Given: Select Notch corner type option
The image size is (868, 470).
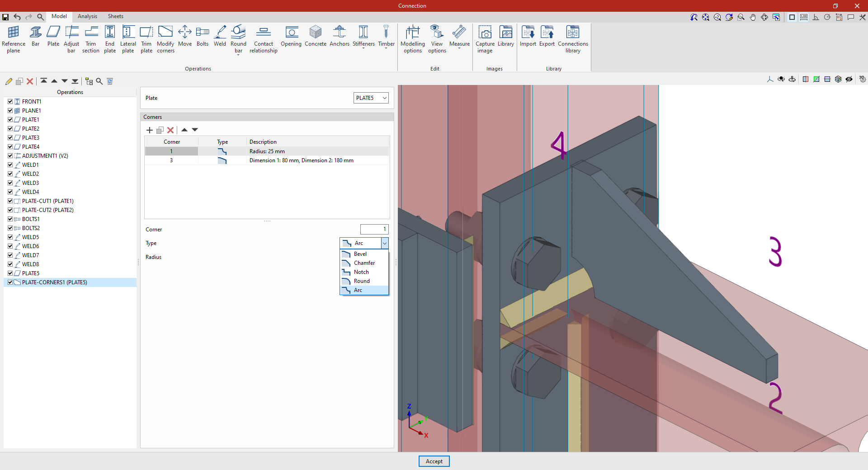Looking at the screenshot, I should click(361, 272).
